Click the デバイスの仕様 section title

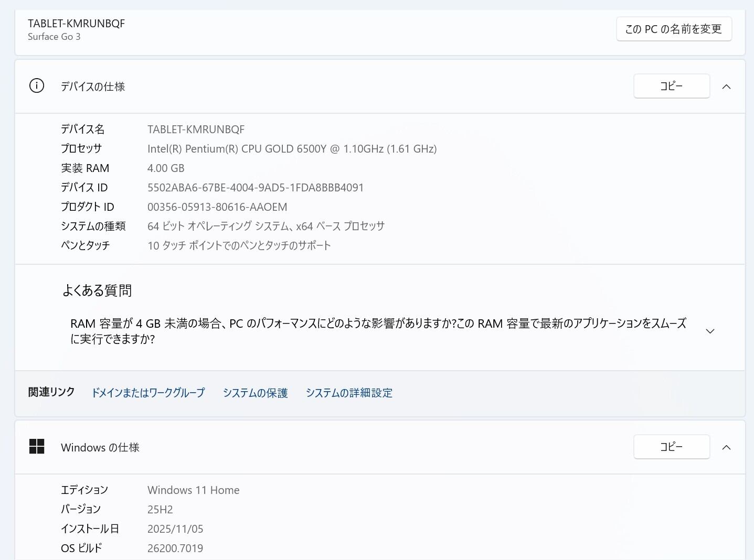coord(93,87)
